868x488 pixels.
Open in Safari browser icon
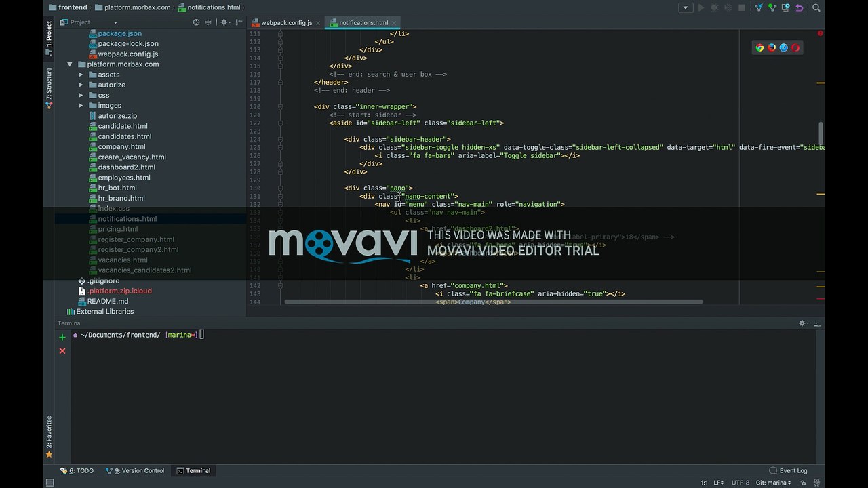(x=784, y=47)
